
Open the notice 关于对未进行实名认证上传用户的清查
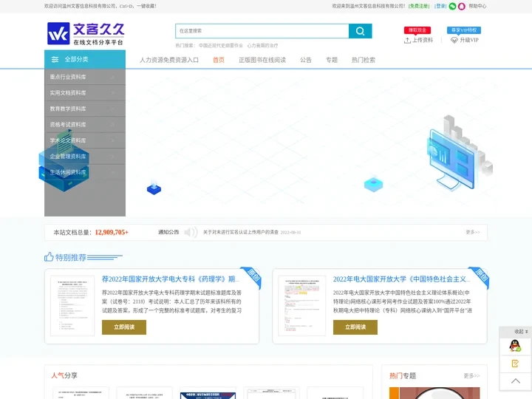[x=241, y=233]
